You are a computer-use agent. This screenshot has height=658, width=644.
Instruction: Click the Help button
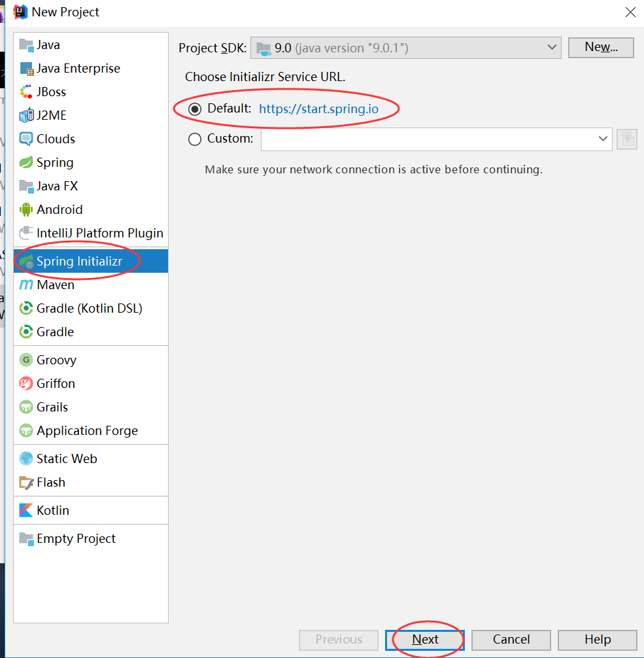tap(598, 640)
